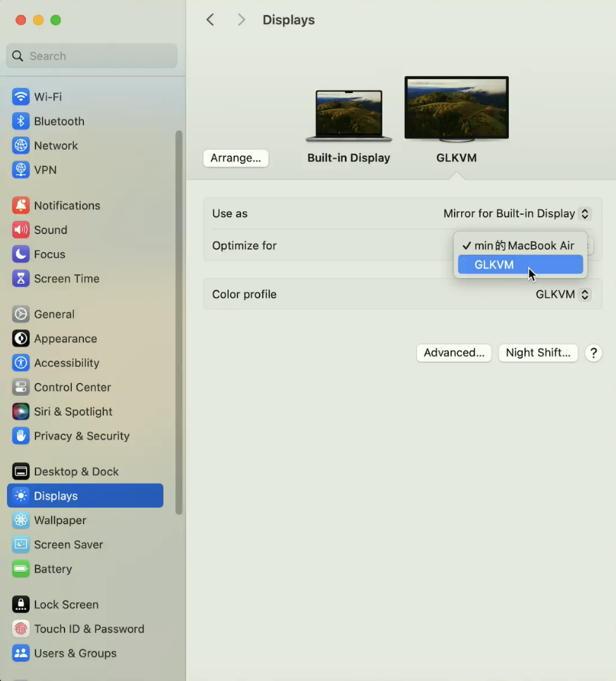616x681 pixels.
Task: Go back with the left chevron
Action: (210, 20)
